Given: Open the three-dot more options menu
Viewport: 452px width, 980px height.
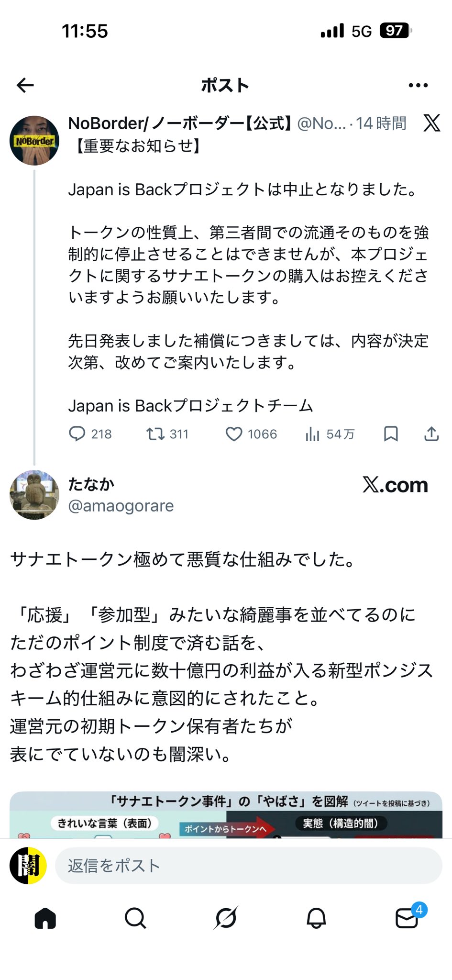Looking at the screenshot, I should point(418,86).
